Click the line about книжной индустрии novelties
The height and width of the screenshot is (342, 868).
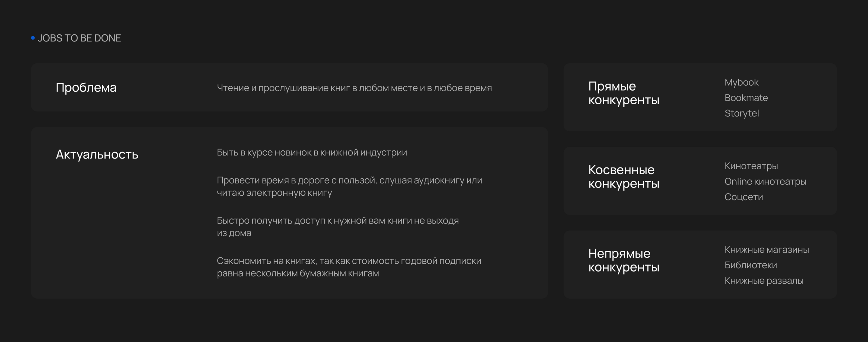(312, 153)
